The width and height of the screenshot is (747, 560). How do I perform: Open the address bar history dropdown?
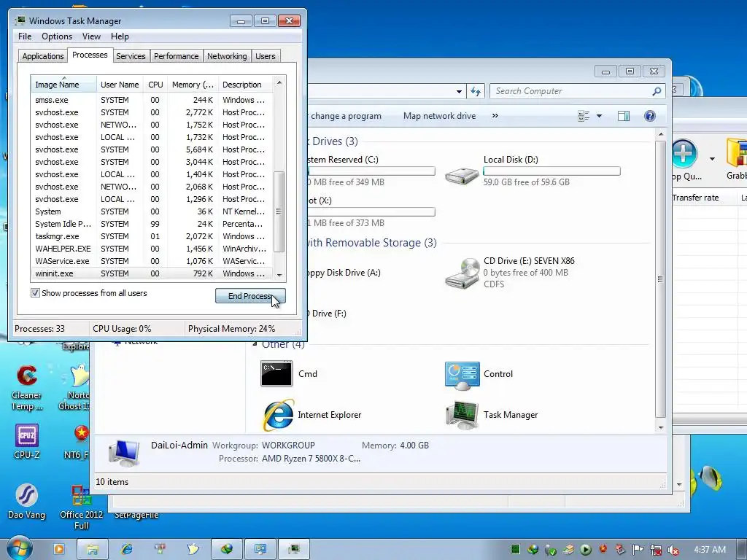pos(459,91)
